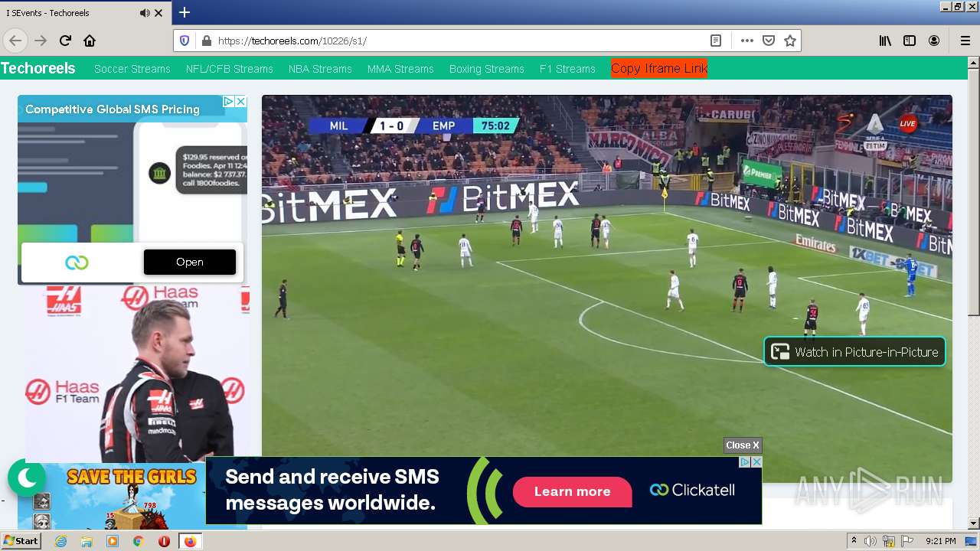Switch to Firefox taskbar button

[190, 541]
